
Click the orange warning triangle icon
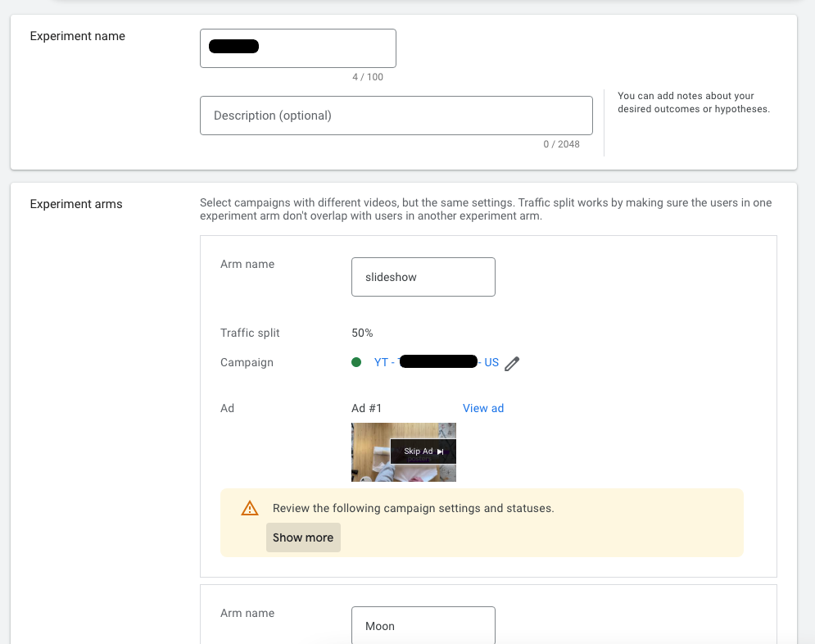[249, 508]
